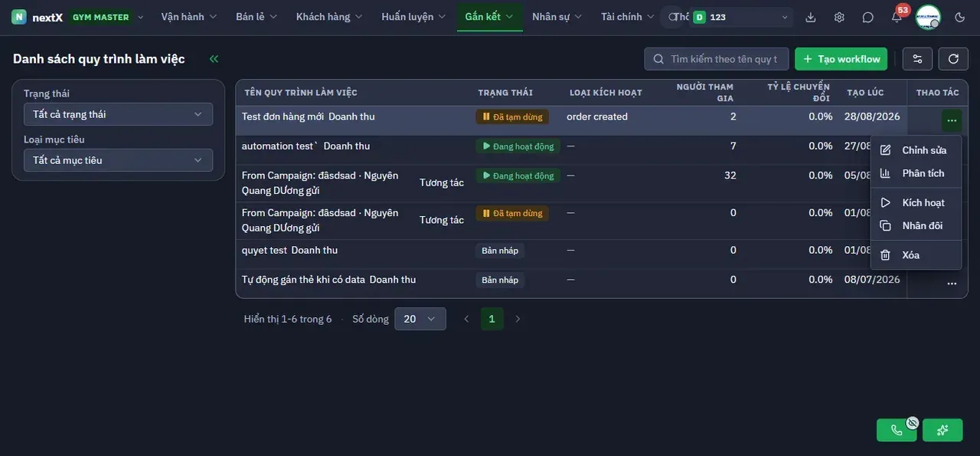The height and width of the screenshot is (456, 980).
Task: Open the notification bell with 53 badge
Action: [897, 17]
